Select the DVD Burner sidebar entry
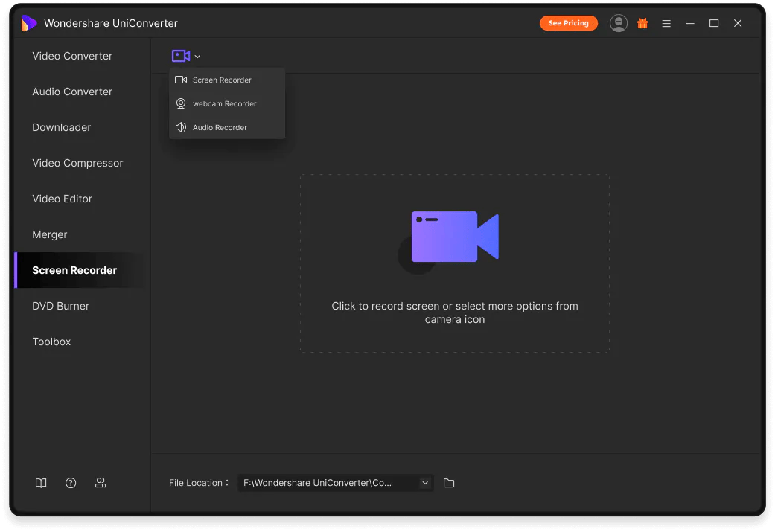Viewport: 775px width, 532px height. (x=60, y=306)
